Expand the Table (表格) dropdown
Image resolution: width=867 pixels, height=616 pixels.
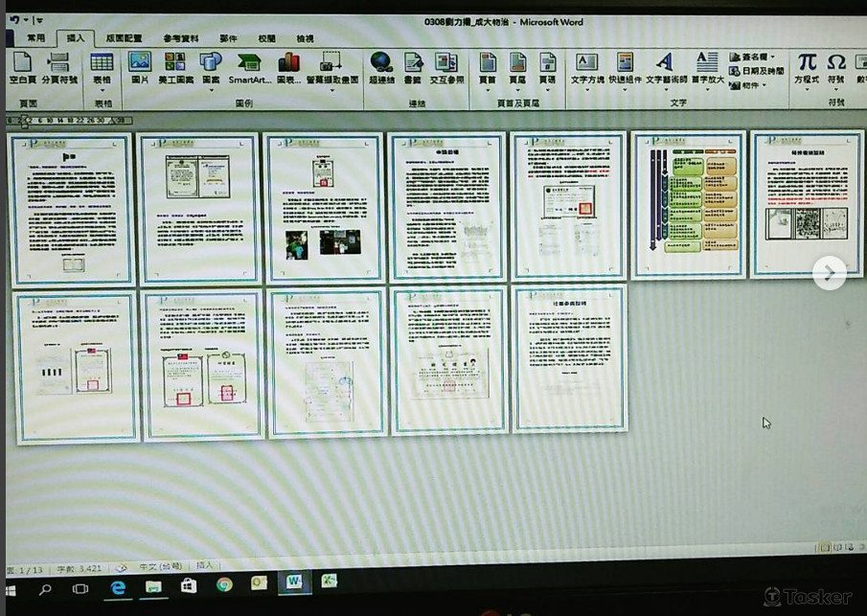[102, 70]
